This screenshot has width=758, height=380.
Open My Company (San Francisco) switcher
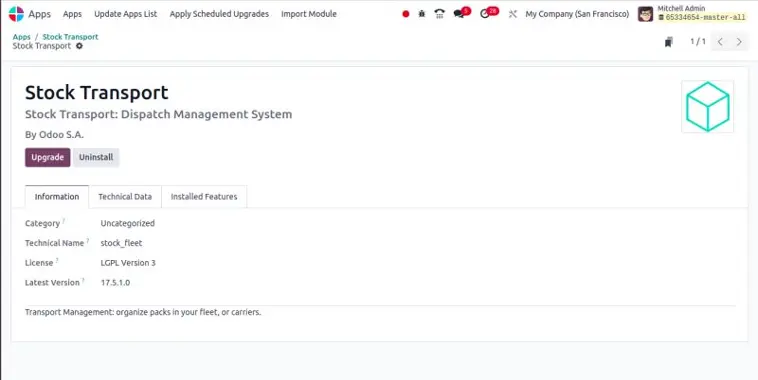pyautogui.click(x=577, y=14)
